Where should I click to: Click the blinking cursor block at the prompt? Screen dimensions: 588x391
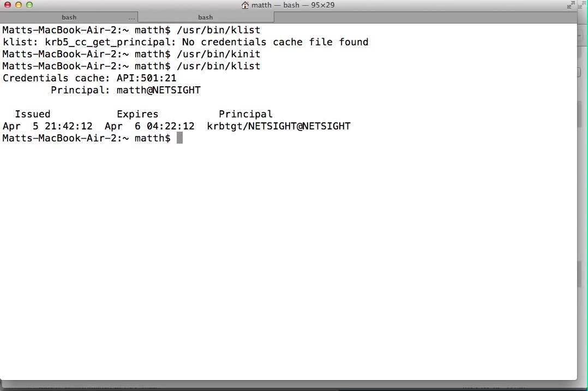point(179,138)
